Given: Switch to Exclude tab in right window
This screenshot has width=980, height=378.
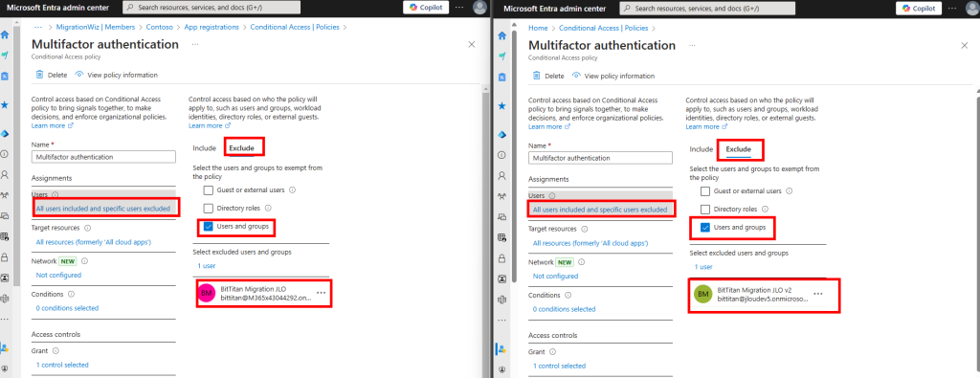Looking at the screenshot, I should point(738,149).
